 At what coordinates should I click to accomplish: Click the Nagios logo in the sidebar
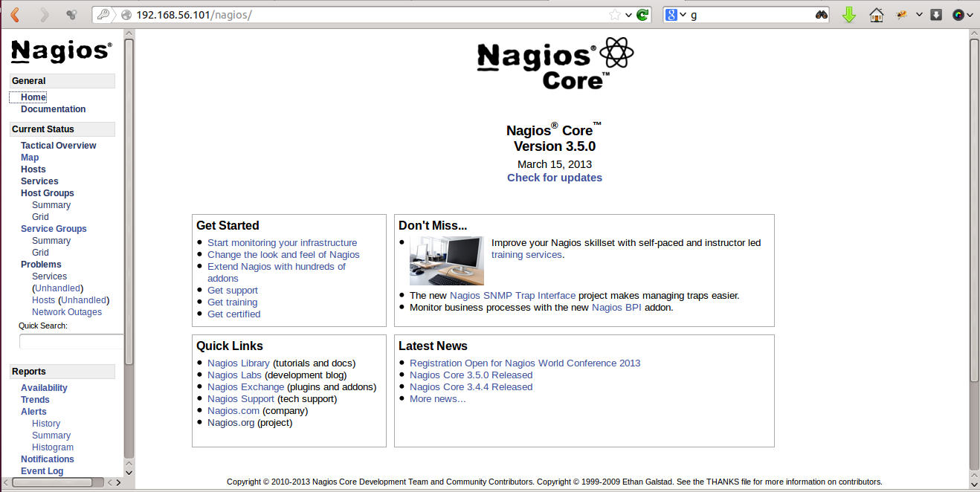pos(62,51)
